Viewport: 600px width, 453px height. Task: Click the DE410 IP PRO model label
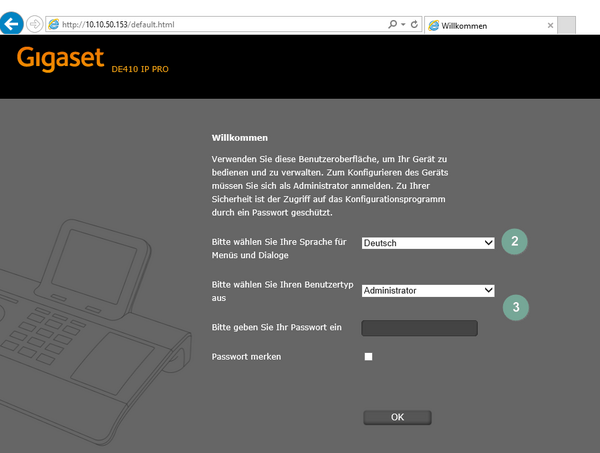pos(146,72)
